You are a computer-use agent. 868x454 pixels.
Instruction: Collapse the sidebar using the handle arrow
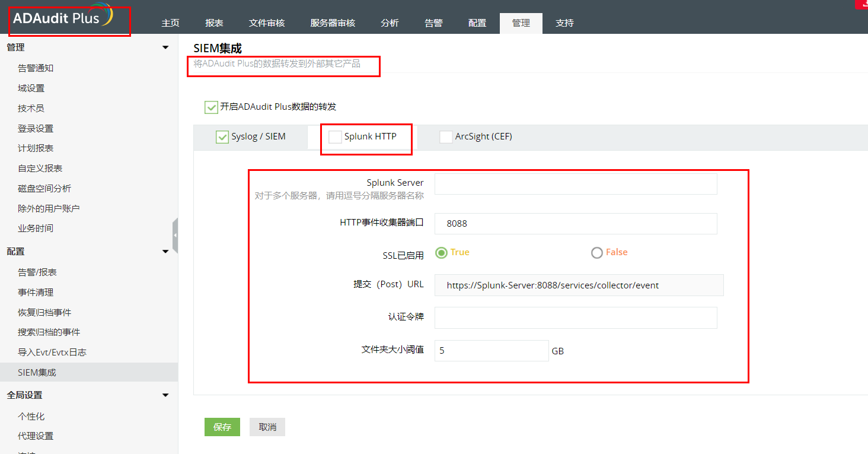(175, 236)
